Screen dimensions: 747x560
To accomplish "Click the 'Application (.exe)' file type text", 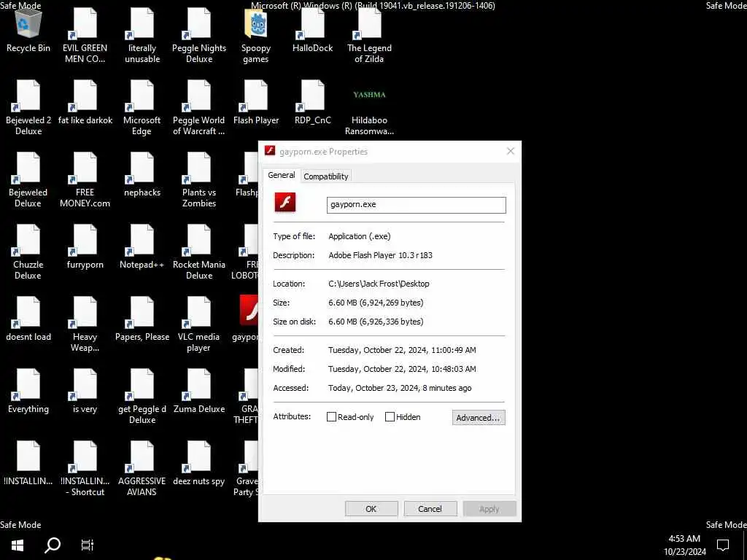I will 359,236.
